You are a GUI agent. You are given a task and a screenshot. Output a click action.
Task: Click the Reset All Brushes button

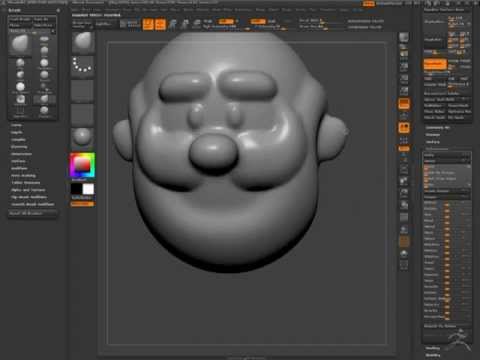33,213
